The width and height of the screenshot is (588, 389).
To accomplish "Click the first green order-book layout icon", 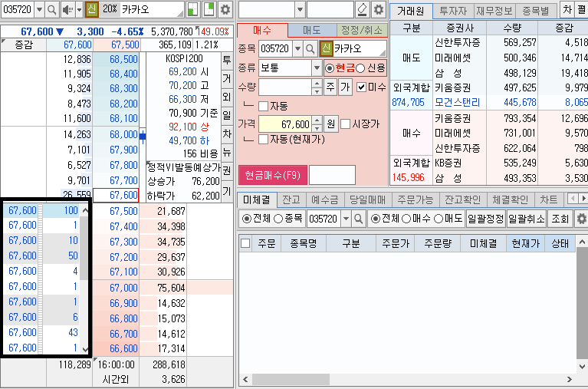I will pos(192,9).
